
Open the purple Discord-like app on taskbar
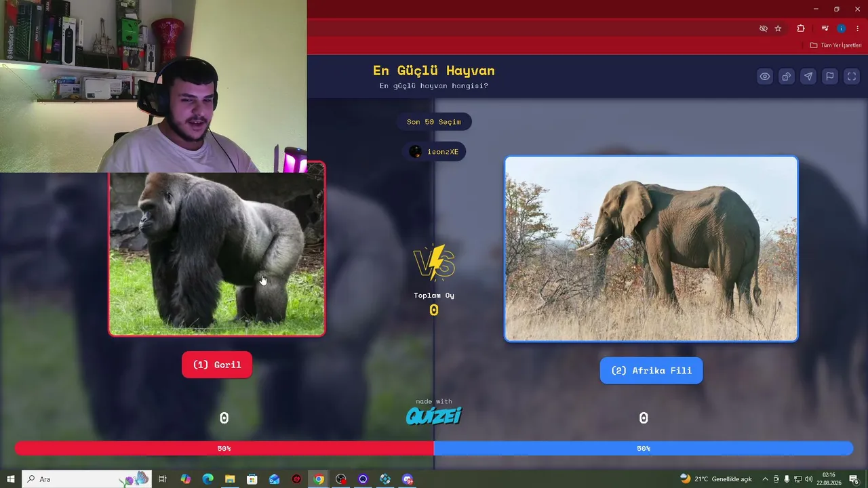tap(408, 479)
